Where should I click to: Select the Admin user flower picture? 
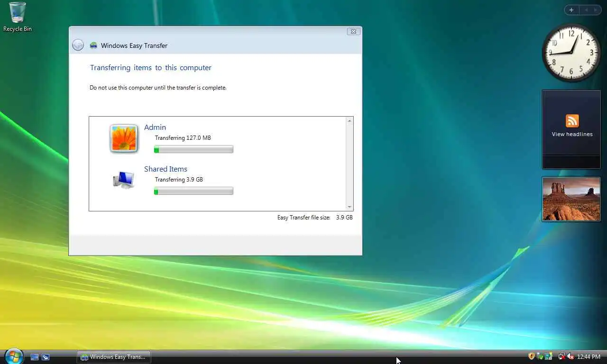[124, 138]
